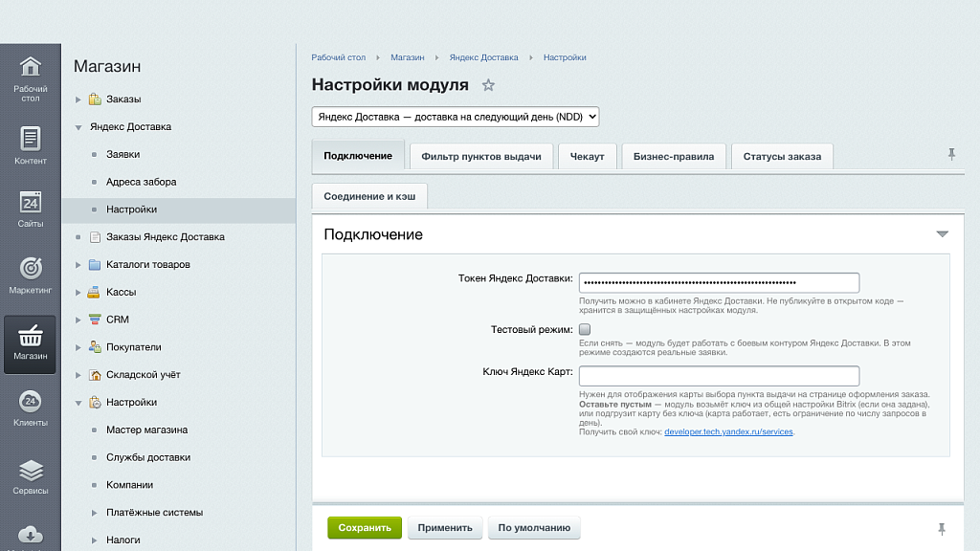Open the Контент section icon
This screenshot has height=551, width=980.
click(x=30, y=139)
